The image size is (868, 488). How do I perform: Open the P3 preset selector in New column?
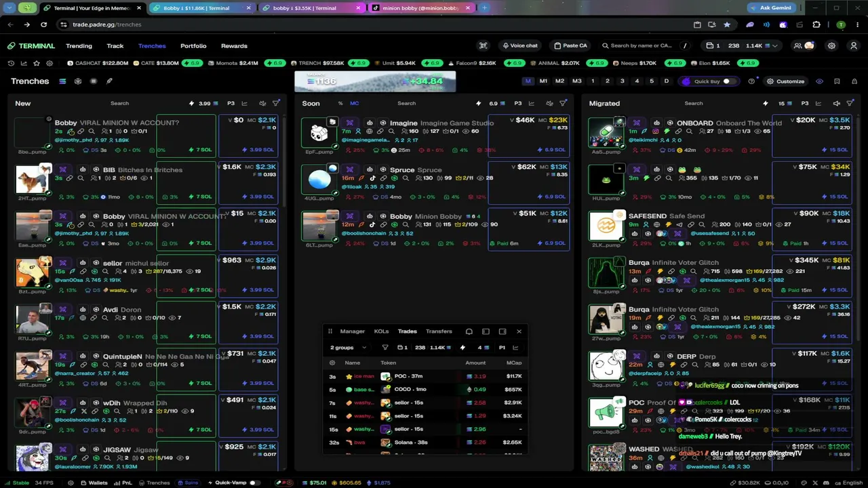(231, 104)
